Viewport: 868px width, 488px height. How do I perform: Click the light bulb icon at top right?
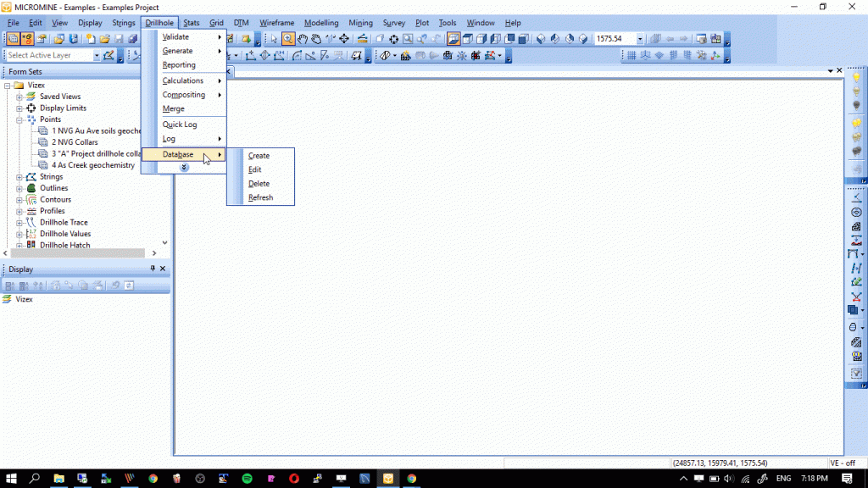point(856,78)
